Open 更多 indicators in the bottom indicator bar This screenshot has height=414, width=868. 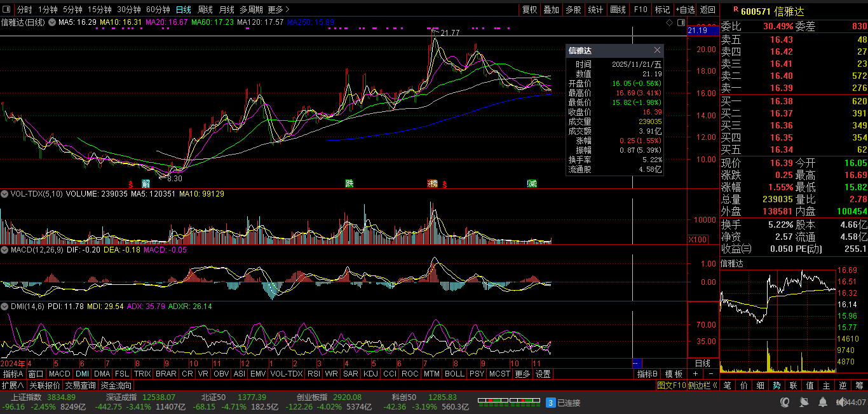522,374
